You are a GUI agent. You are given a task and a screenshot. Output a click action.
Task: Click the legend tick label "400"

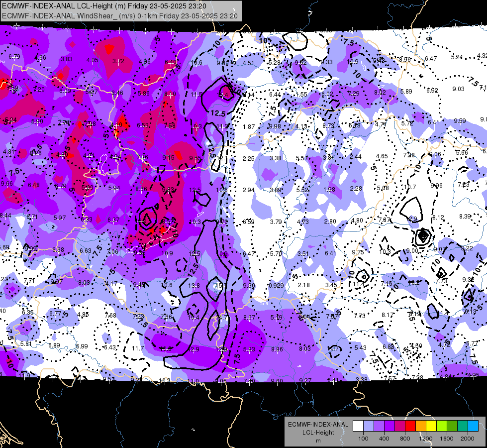click(384, 439)
